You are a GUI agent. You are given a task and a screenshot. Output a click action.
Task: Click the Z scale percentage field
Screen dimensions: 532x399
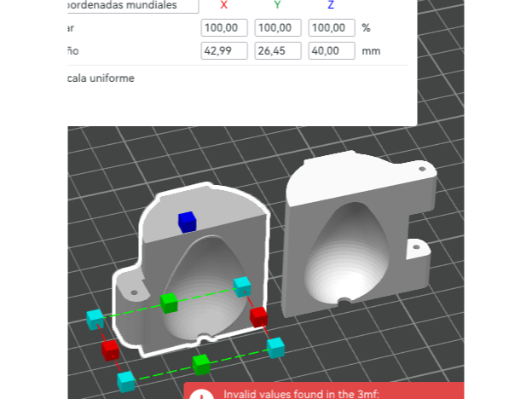click(331, 28)
